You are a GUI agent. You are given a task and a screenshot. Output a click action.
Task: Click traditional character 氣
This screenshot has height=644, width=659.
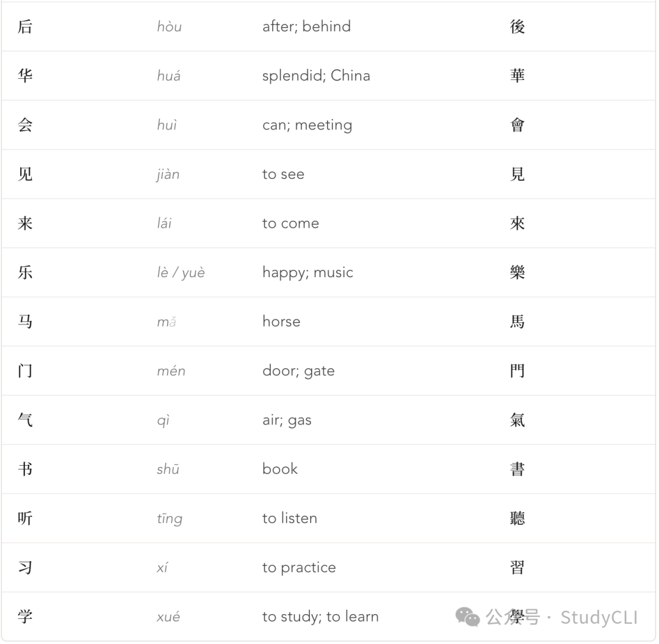pyautogui.click(x=517, y=420)
